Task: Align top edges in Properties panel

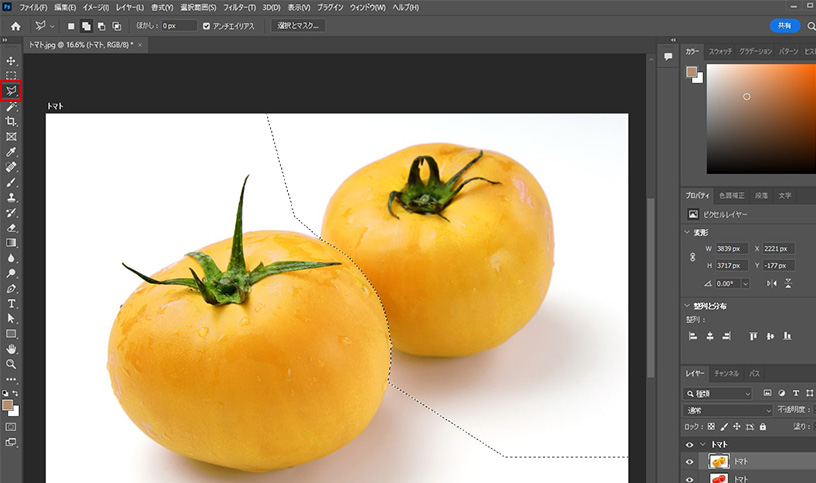Action: click(753, 336)
